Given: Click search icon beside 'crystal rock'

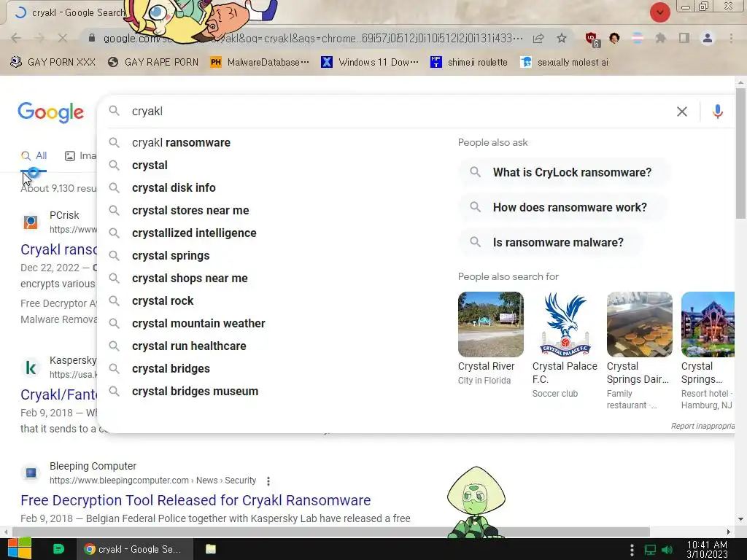Looking at the screenshot, I should click(x=114, y=300).
